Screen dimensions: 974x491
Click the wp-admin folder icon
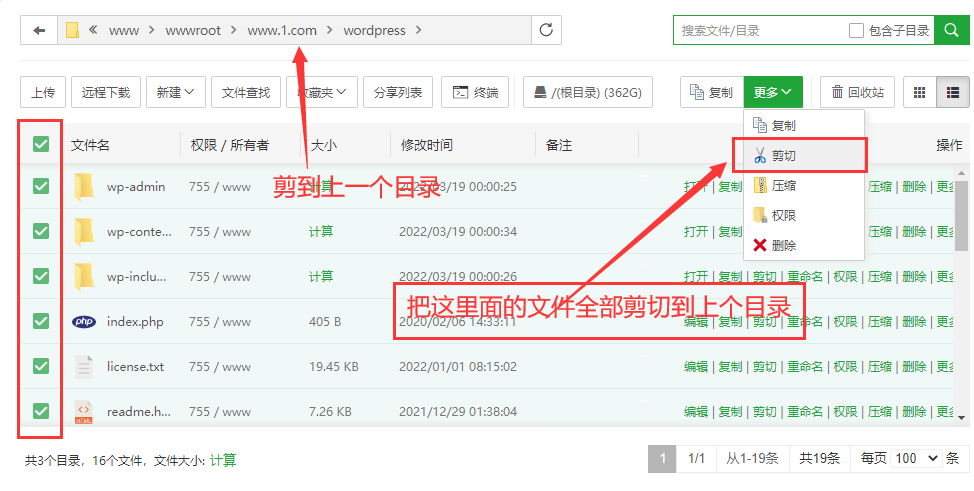click(84, 186)
